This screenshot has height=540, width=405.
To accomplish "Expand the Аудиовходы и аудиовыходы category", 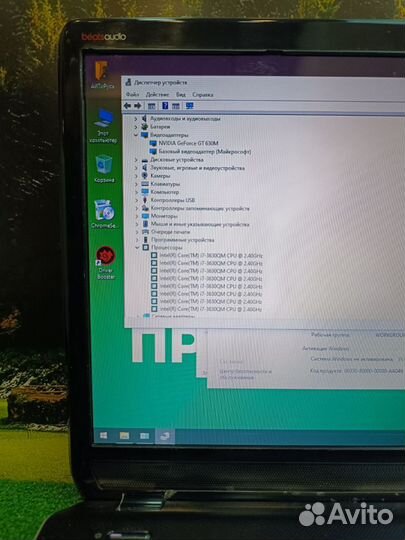I will tap(136, 119).
